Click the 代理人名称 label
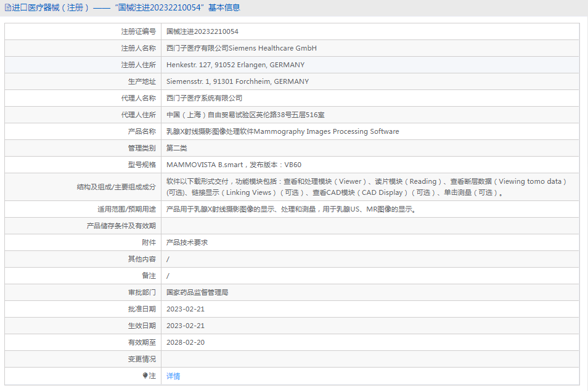588x391 pixels. (x=139, y=98)
